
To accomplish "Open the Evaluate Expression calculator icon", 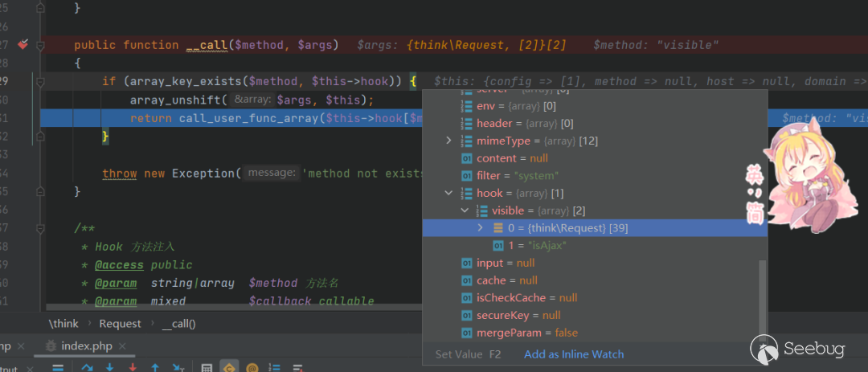I will (x=207, y=368).
